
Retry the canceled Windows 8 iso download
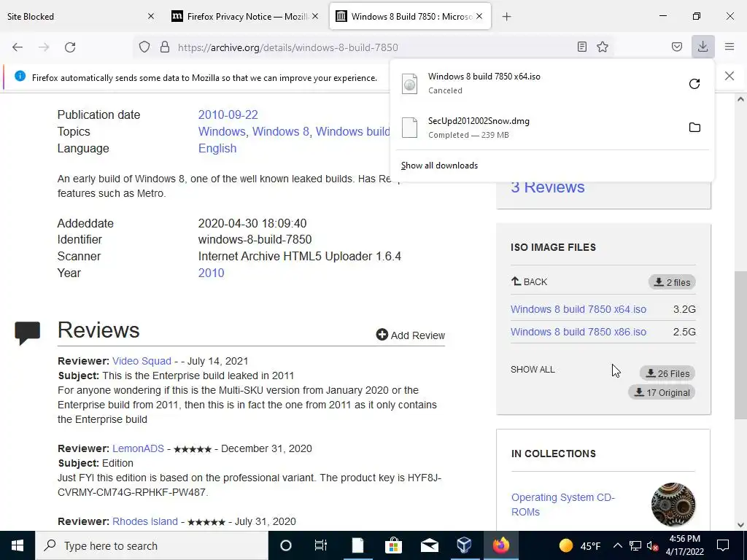coord(694,84)
